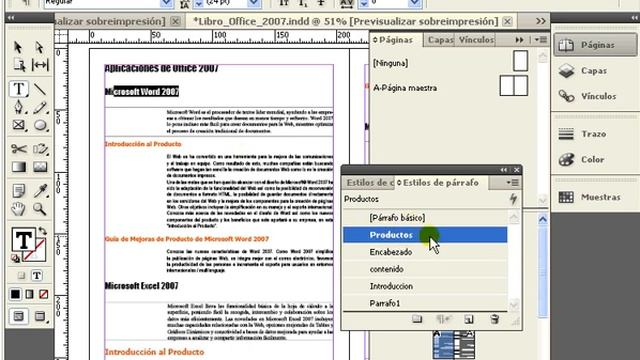This screenshot has height=360, width=640.
Task: Apply the Introduccion paragraph style
Action: point(424,287)
